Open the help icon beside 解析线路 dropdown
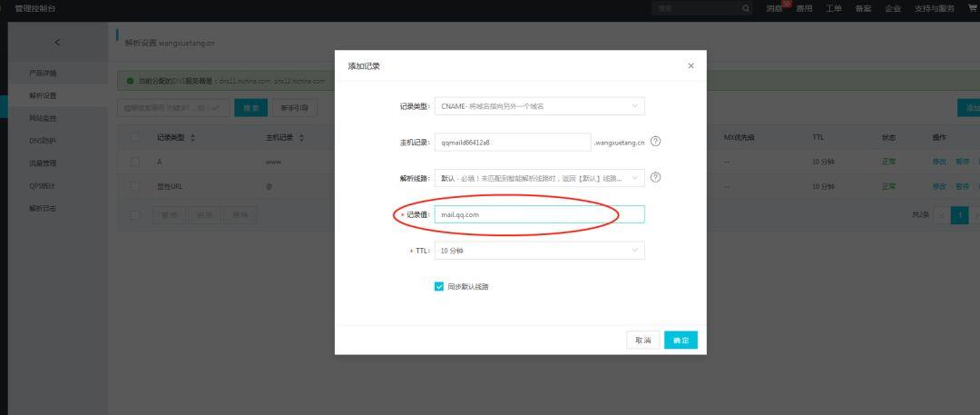Image resolution: width=980 pixels, height=415 pixels. (656, 177)
